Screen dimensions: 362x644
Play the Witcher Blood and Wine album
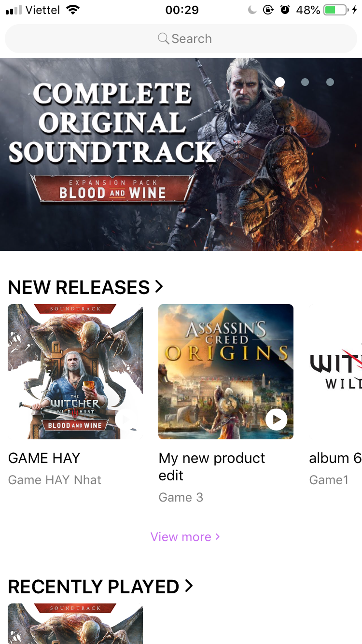(x=125, y=420)
